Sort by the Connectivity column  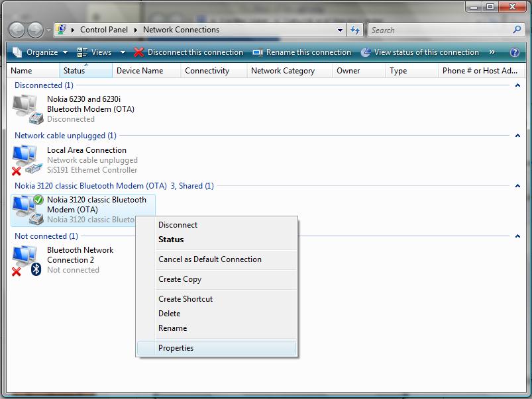tap(214, 71)
